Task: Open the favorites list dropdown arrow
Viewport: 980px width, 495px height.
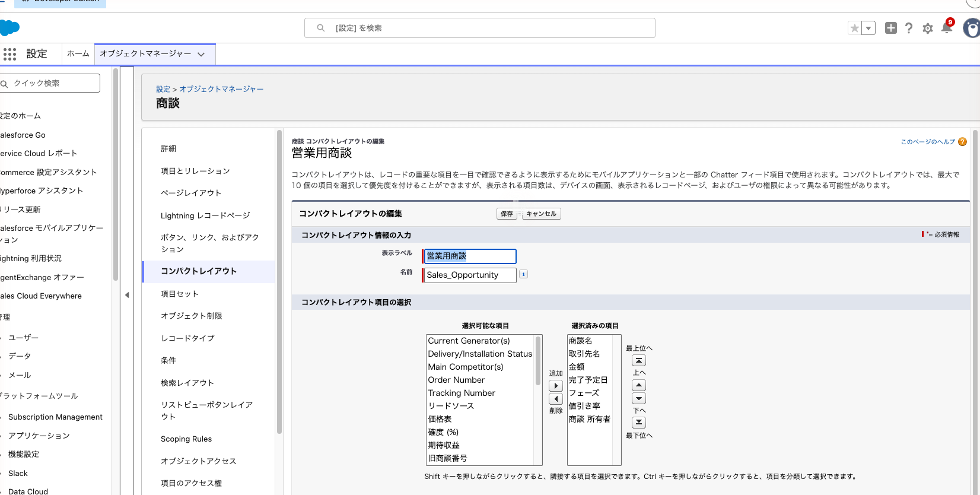Action: (868, 28)
